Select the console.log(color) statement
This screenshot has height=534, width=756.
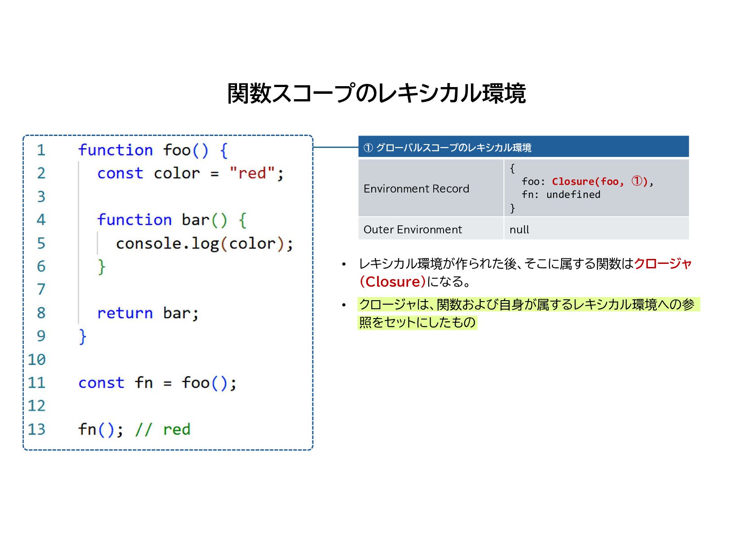coord(205,244)
